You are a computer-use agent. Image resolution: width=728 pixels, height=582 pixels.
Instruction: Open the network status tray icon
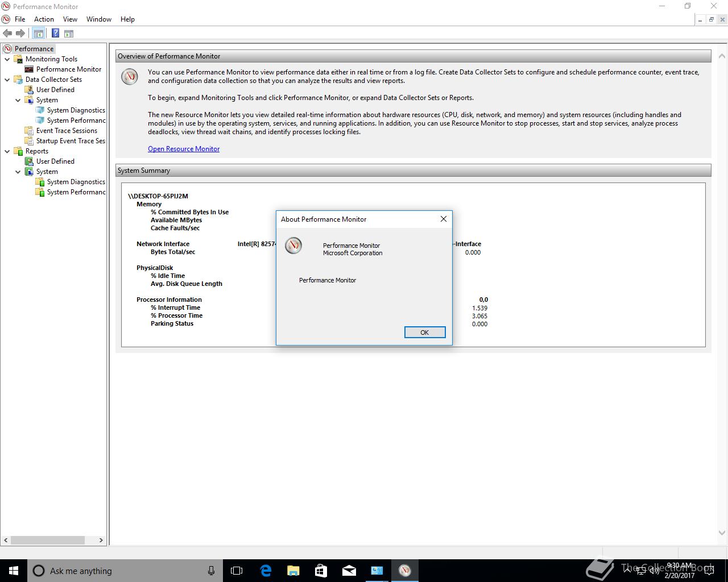click(642, 571)
